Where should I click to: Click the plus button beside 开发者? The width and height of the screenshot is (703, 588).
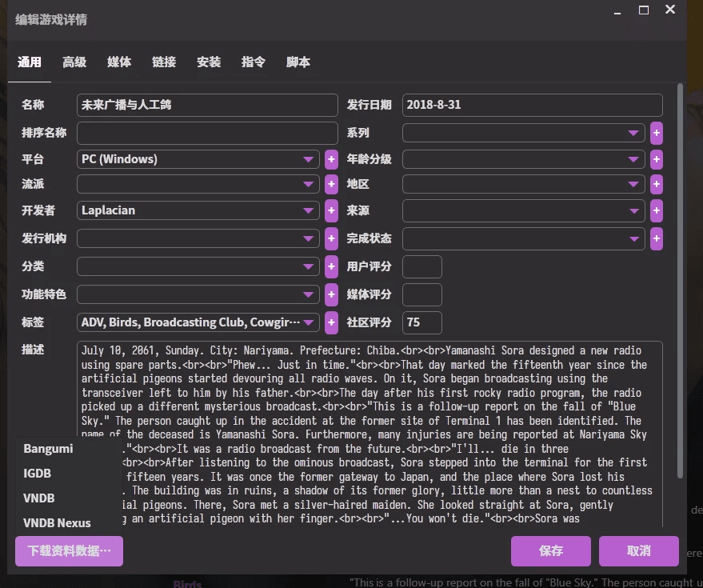[x=331, y=211]
